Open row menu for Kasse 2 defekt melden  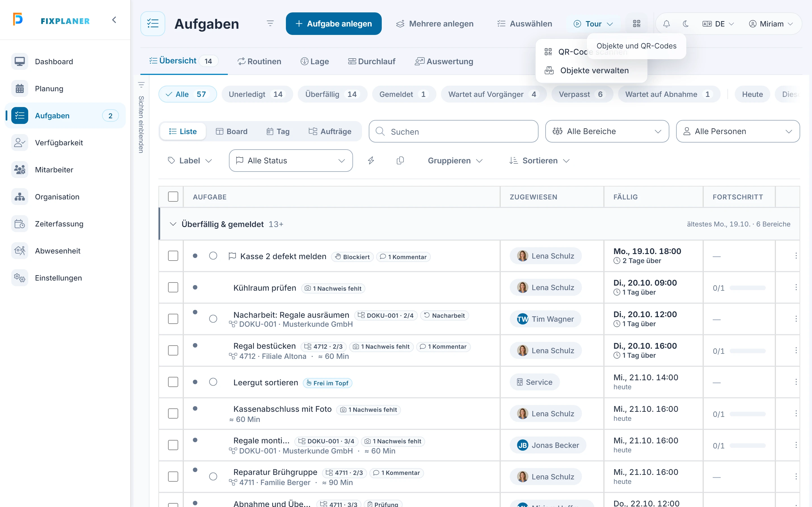point(796,256)
